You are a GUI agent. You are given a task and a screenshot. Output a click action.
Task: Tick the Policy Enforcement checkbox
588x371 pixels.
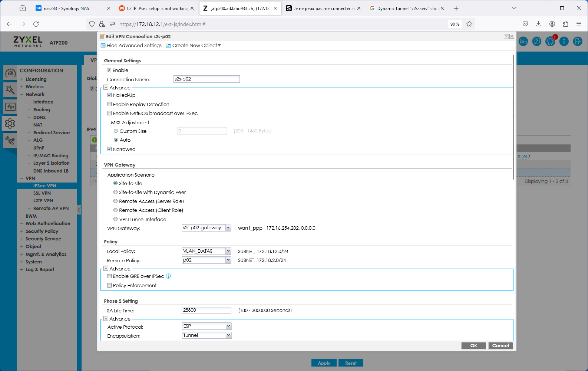pos(109,285)
